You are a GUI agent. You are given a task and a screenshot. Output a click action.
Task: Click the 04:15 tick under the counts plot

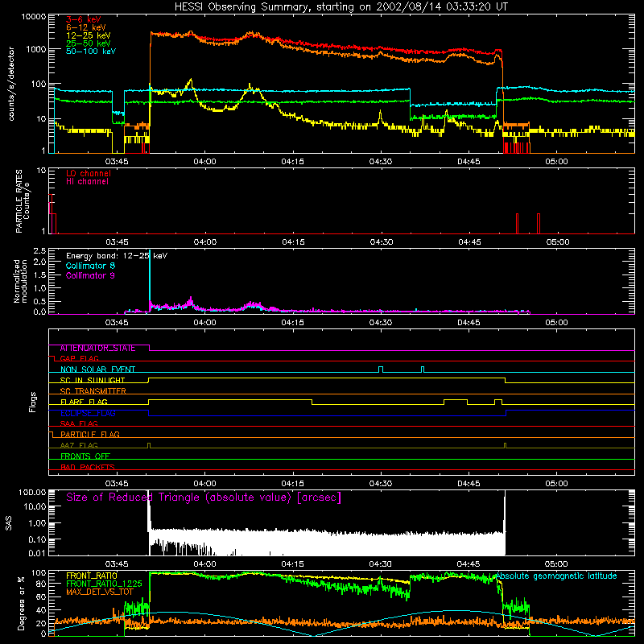tap(293, 162)
